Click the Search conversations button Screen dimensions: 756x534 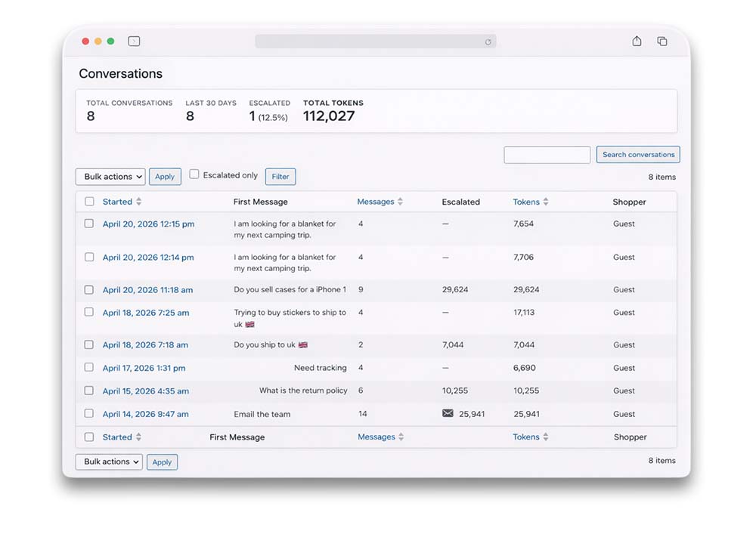(638, 155)
